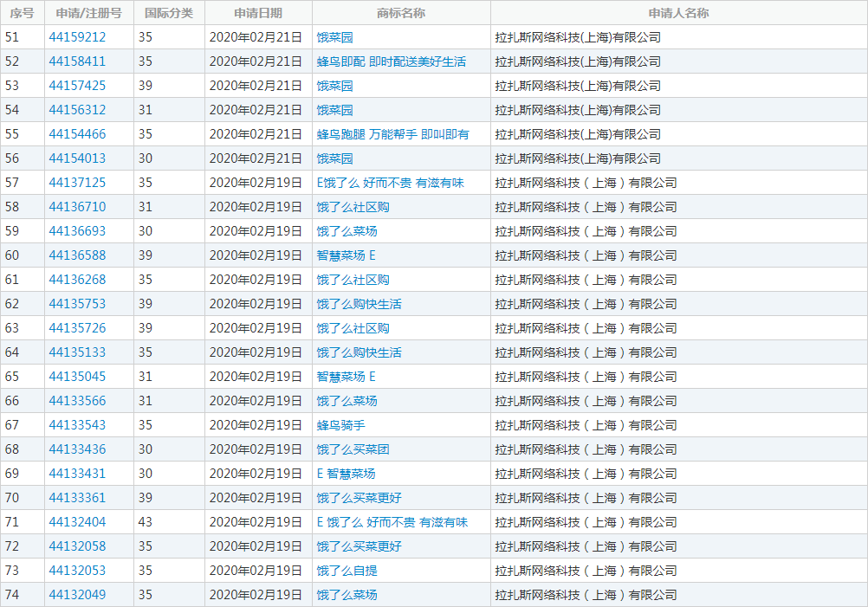Open trademark 饿了么菜场 in row 66

[347, 401]
